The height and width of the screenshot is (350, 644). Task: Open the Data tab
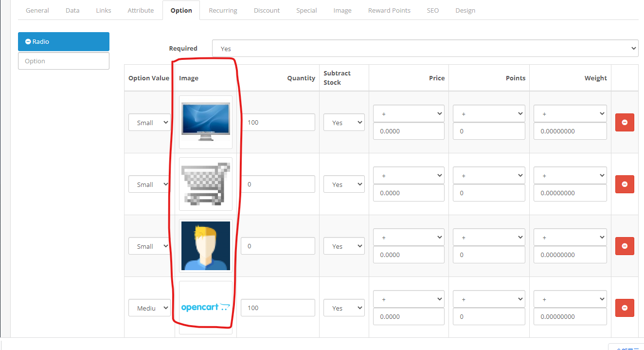72,10
